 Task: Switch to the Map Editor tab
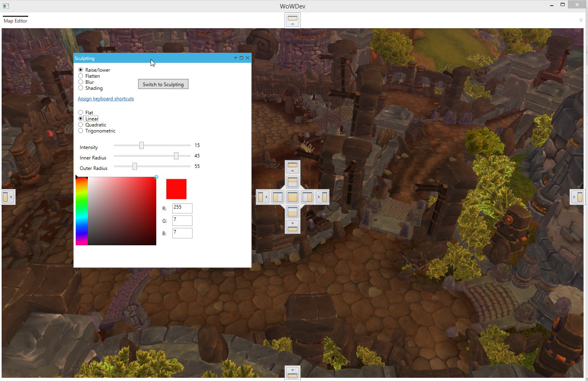(15, 21)
